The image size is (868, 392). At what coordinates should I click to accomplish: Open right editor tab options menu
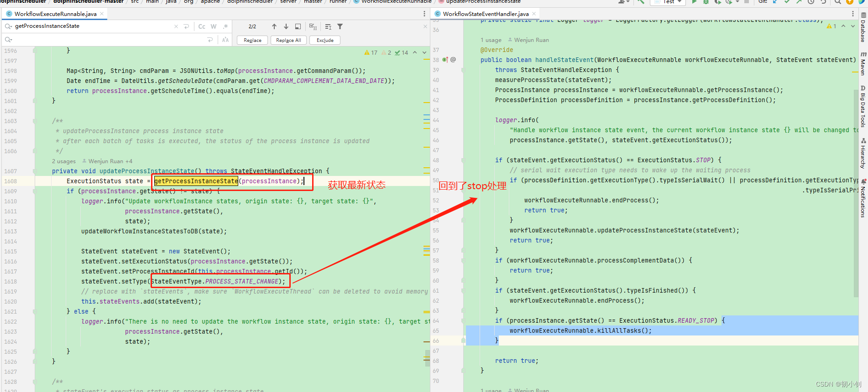click(x=852, y=14)
